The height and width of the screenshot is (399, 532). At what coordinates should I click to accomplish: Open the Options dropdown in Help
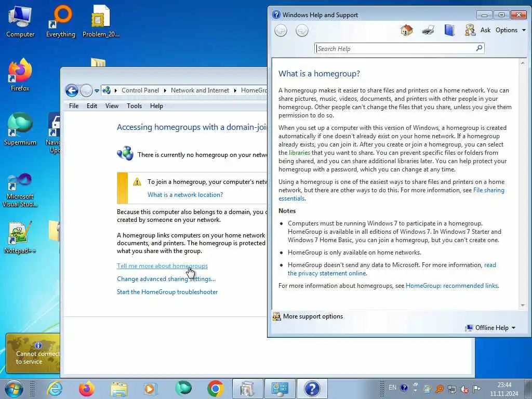[x=510, y=30]
